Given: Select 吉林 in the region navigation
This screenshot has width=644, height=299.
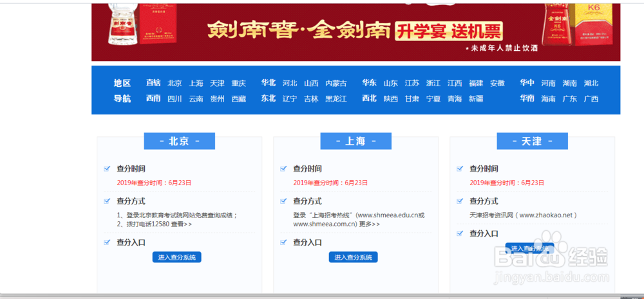Looking at the screenshot, I should (x=311, y=99).
